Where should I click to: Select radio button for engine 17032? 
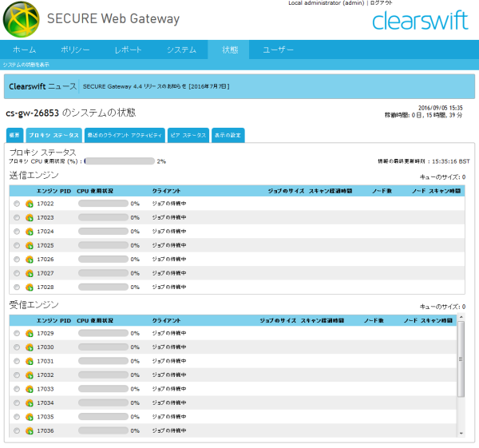click(x=17, y=375)
